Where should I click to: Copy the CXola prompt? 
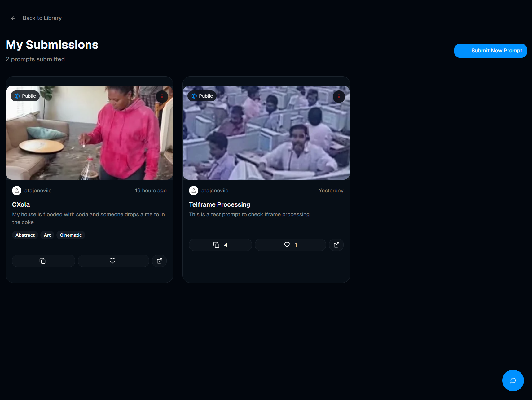pyautogui.click(x=43, y=261)
